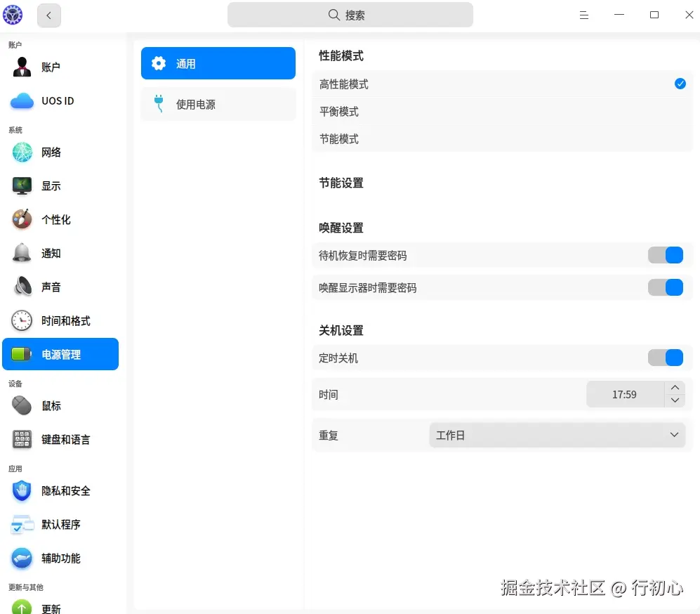Click the control center logo icon

click(13, 15)
